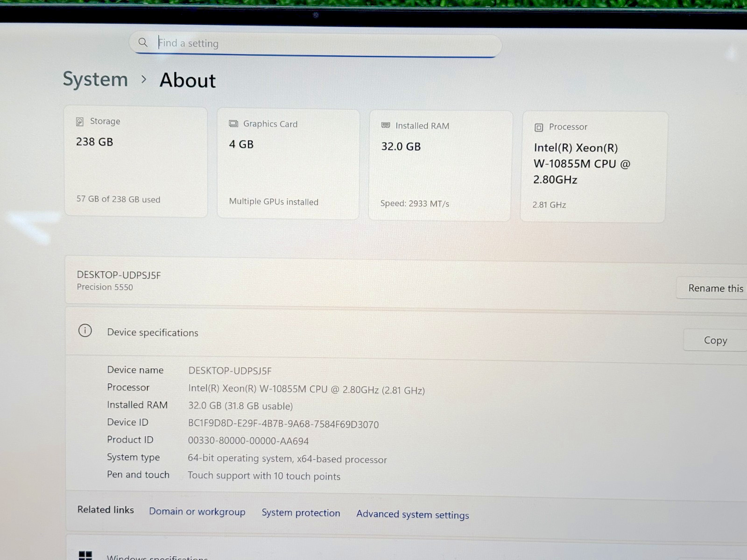Click the search magnifier icon
Image resolution: width=747 pixels, height=560 pixels.
(x=143, y=42)
